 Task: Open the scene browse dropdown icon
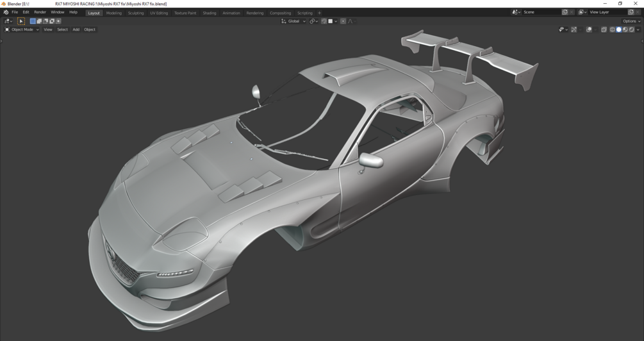click(x=516, y=12)
